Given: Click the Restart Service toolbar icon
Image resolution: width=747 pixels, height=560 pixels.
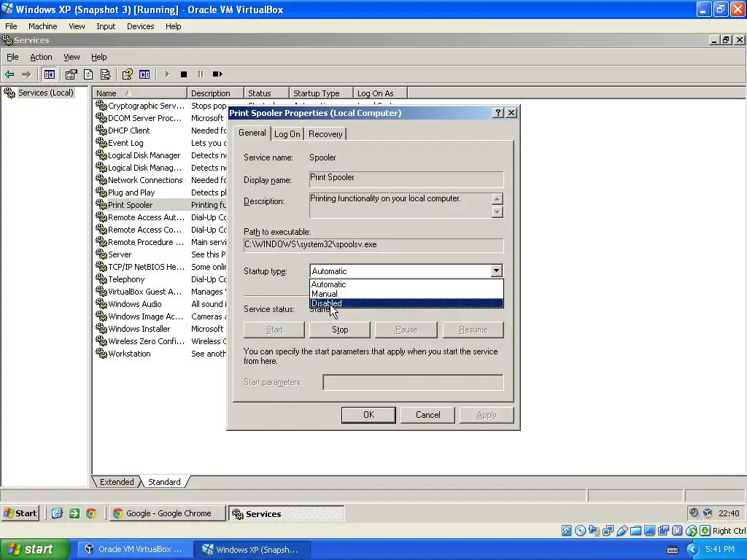Looking at the screenshot, I should pos(217,74).
